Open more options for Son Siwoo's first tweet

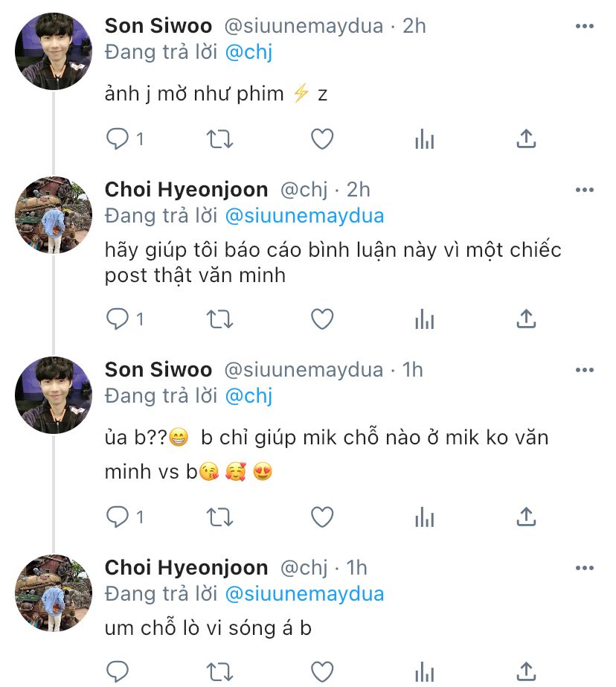click(x=585, y=27)
